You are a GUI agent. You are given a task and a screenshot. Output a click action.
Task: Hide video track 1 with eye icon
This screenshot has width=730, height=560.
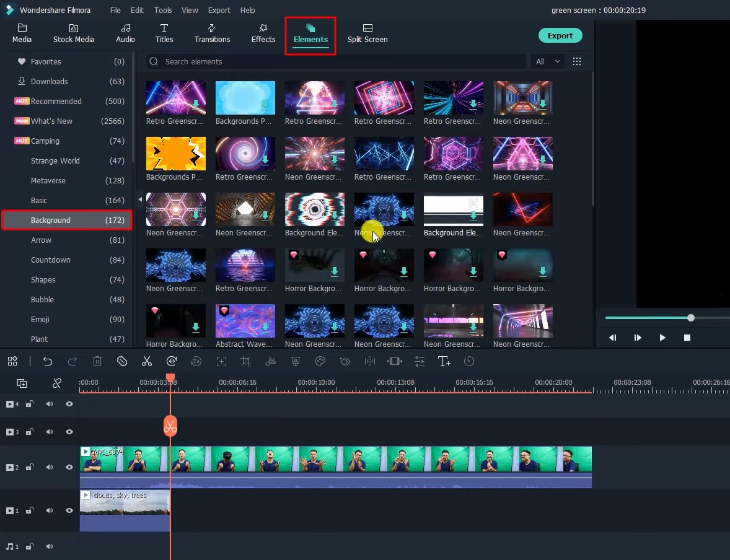tap(69, 510)
